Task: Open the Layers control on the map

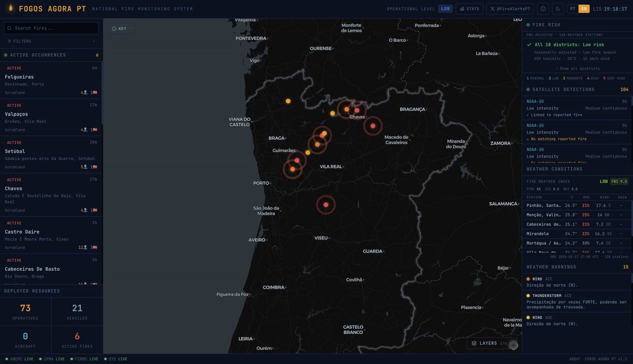Action: [x=493, y=343]
